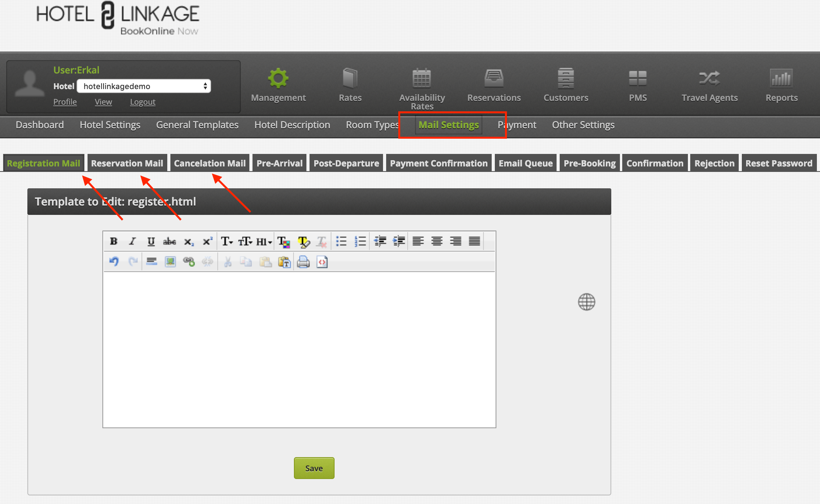820x504 pixels.
Task: Open the Email Queue tab
Action: pos(525,163)
